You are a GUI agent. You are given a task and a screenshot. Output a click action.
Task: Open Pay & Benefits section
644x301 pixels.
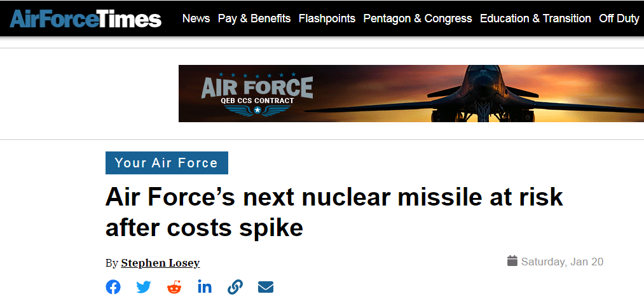pyautogui.click(x=254, y=18)
